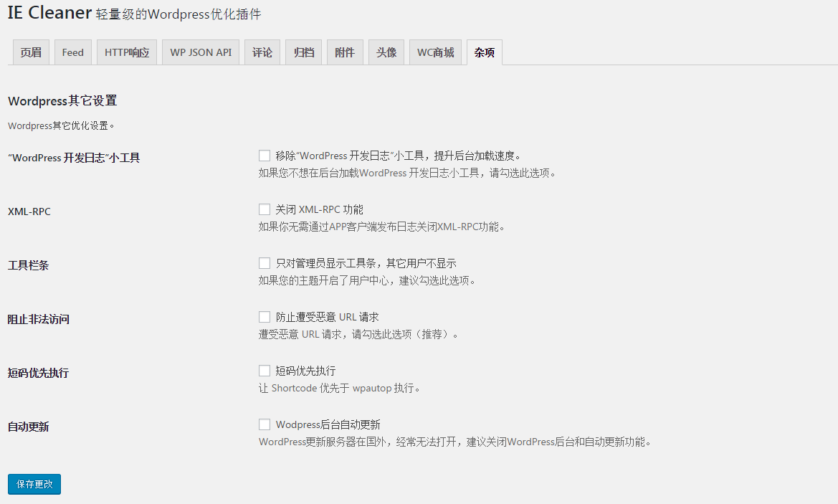Enable 防止遭受恶意 URL 请求
Viewport: 838px width, 504px height.
click(265, 317)
